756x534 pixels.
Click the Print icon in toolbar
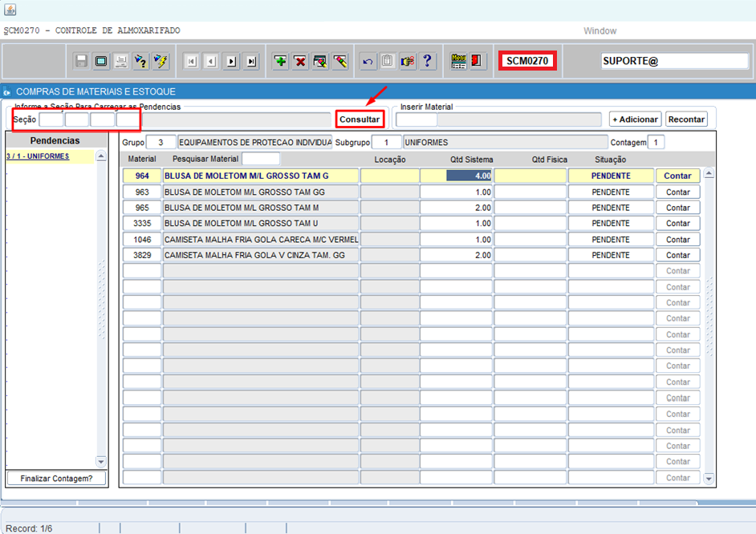tap(121, 61)
